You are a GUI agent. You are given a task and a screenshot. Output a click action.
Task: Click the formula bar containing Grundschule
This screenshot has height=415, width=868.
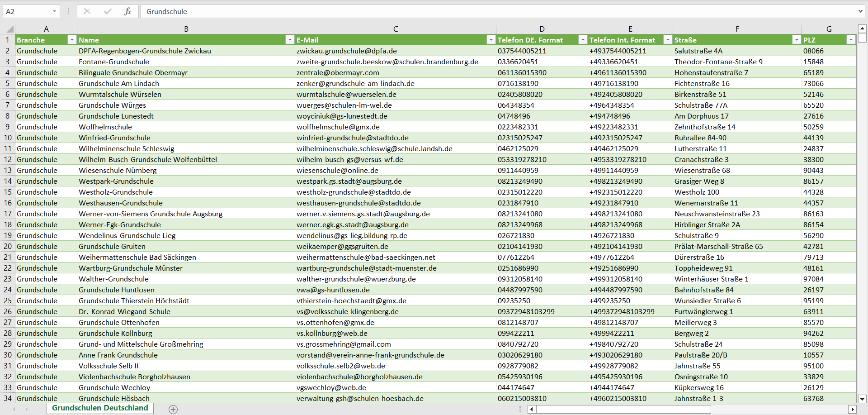497,11
